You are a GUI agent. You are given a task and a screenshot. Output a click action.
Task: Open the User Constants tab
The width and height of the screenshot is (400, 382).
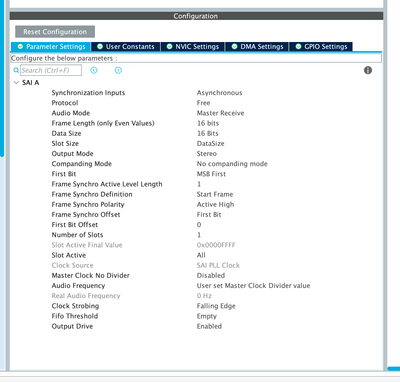[x=126, y=47]
